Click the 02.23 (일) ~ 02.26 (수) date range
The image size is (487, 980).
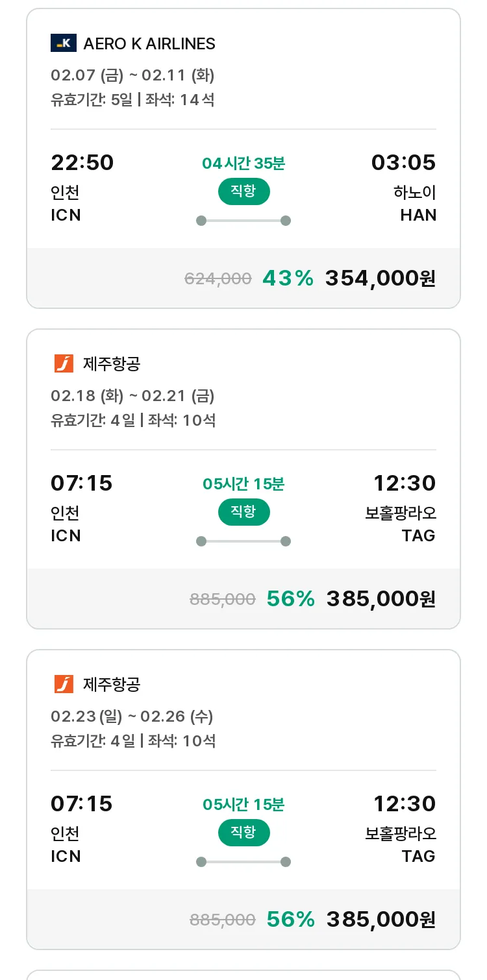132,717
